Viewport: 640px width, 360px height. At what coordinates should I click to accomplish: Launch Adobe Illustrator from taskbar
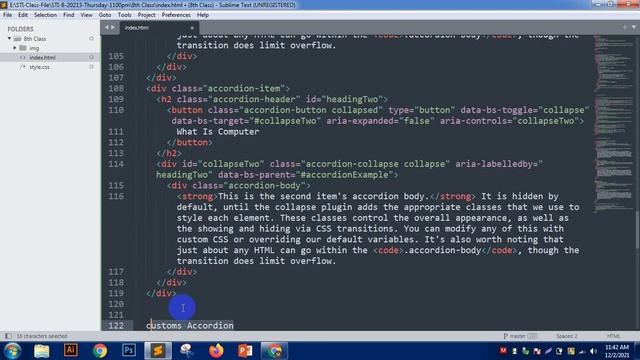click(x=71, y=350)
